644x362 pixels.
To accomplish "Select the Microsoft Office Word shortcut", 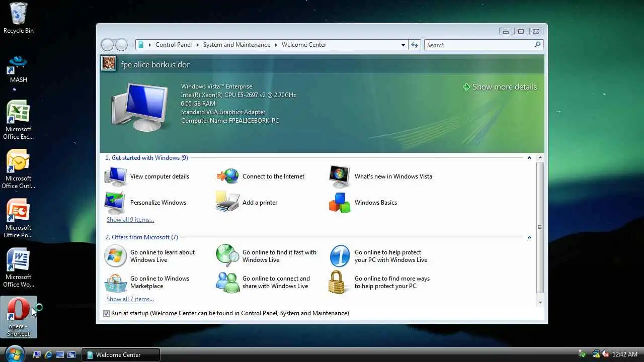I will (18, 268).
